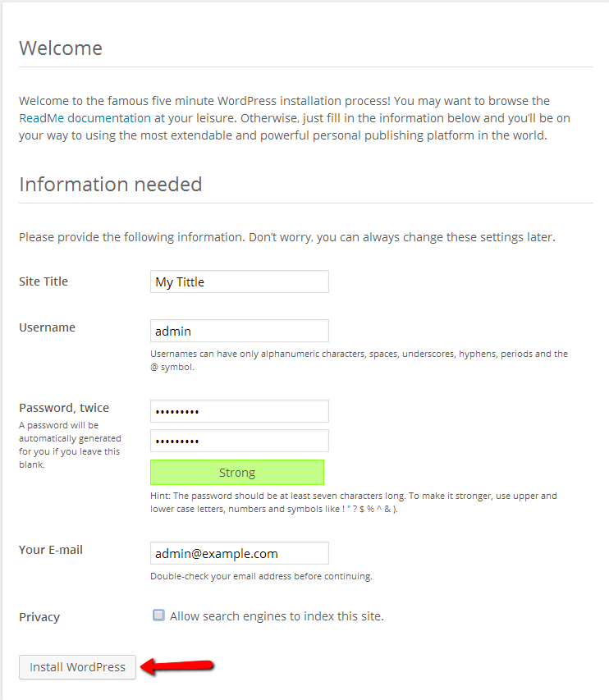Viewport: 609px width, 700px height.
Task: Click the Your E-mail label
Action: click(x=51, y=550)
